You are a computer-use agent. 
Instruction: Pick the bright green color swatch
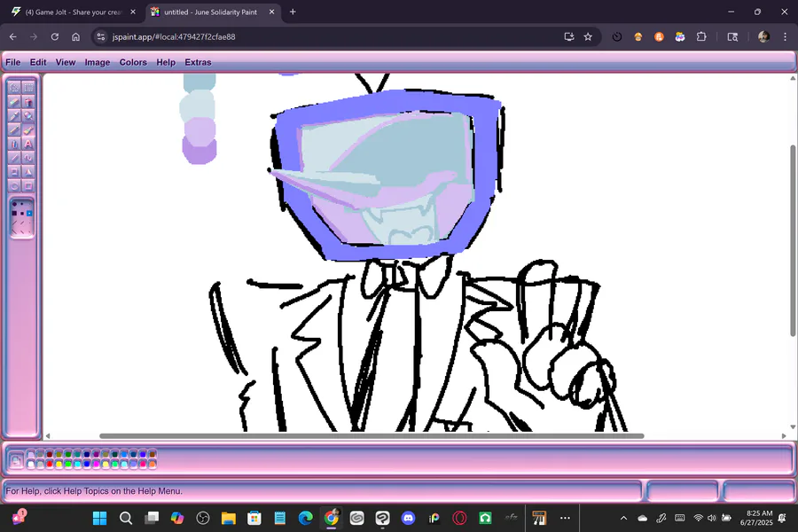tap(68, 465)
